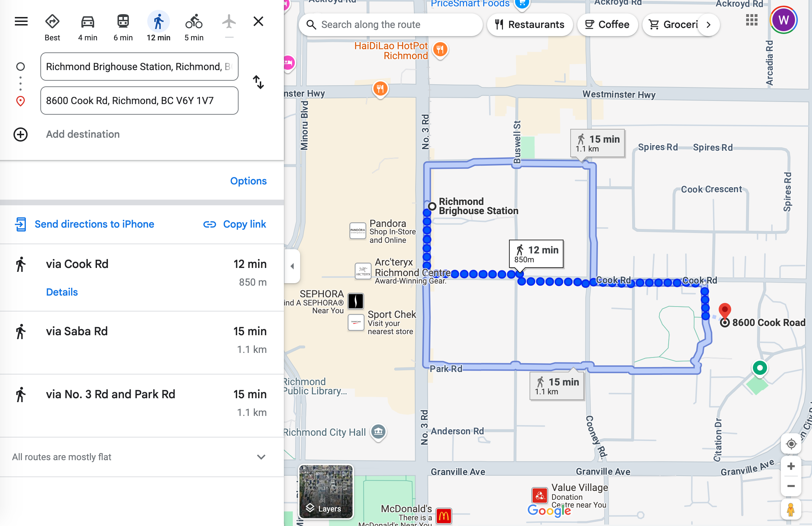Open Street View Pegman

[791, 509]
